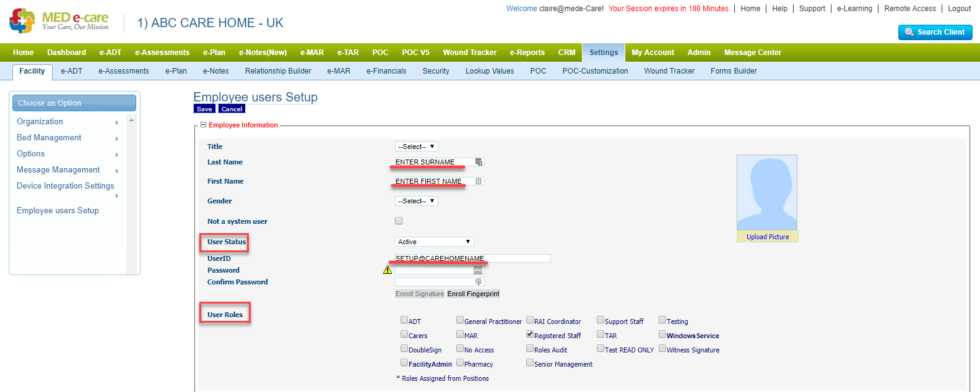Switch to the Security tab
This screenshot has width=980, height=392.
[x=436, y=71]
